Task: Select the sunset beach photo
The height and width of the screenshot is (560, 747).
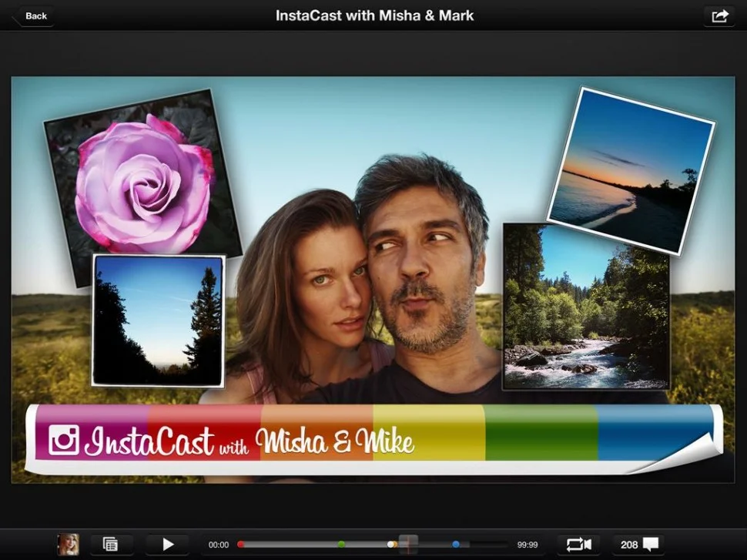Action: (x=631, y=171)
